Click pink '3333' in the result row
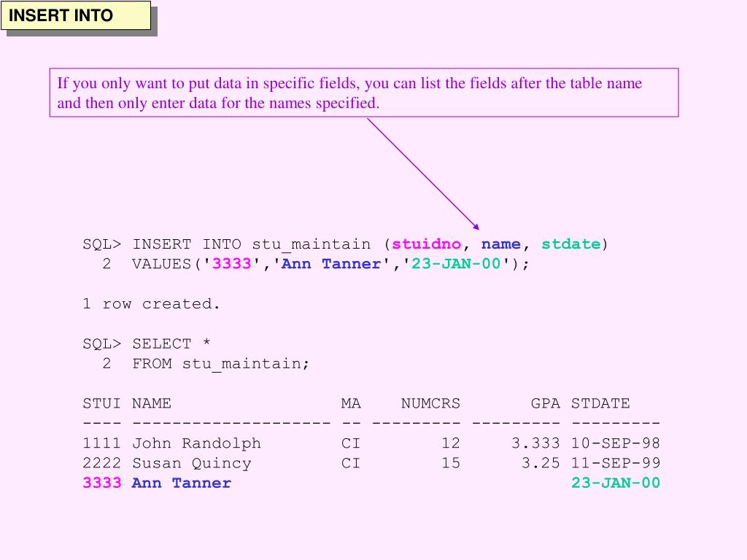 (x=101, y=483)
